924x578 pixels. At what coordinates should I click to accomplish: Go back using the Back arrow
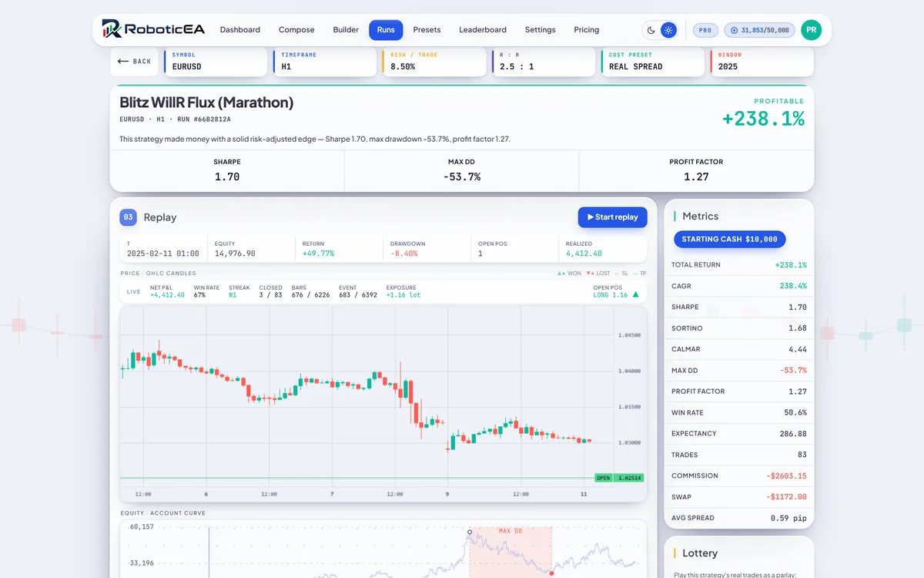tap(134, 61)
